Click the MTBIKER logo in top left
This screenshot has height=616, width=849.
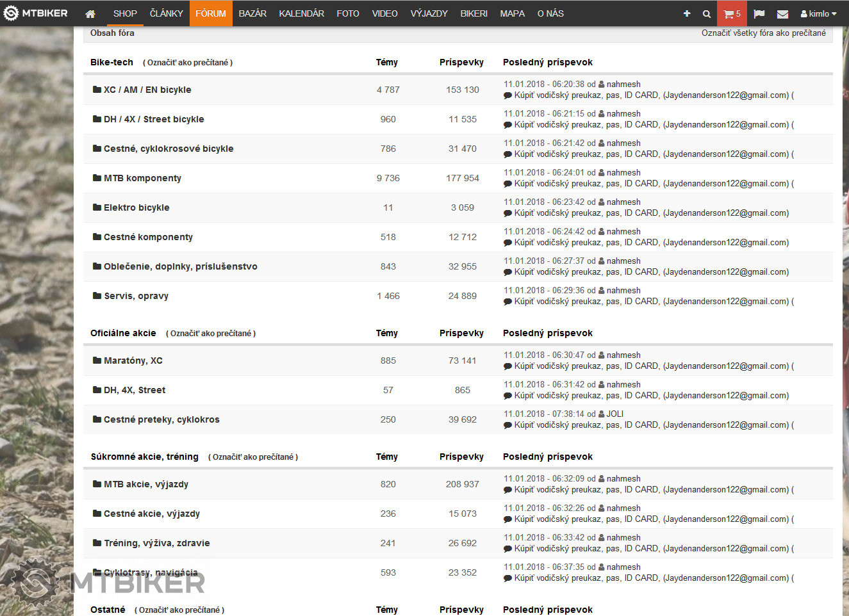(x=37, y=13)
